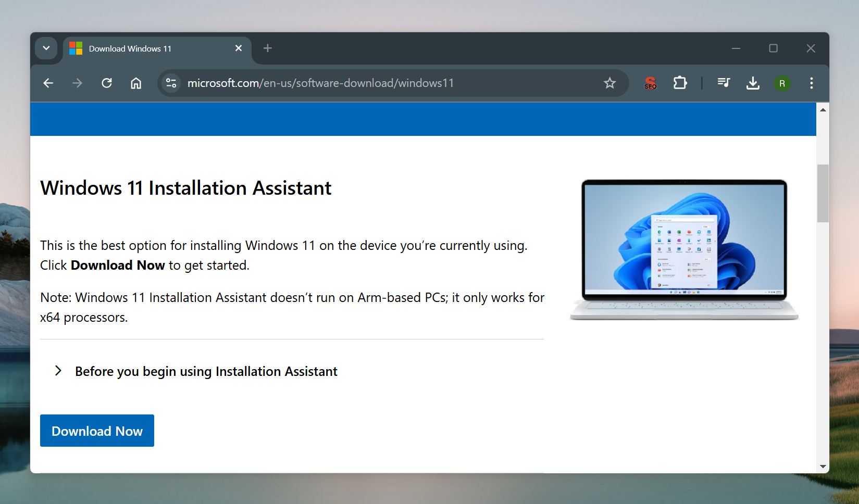Open a new tab

tap(268, 48)
